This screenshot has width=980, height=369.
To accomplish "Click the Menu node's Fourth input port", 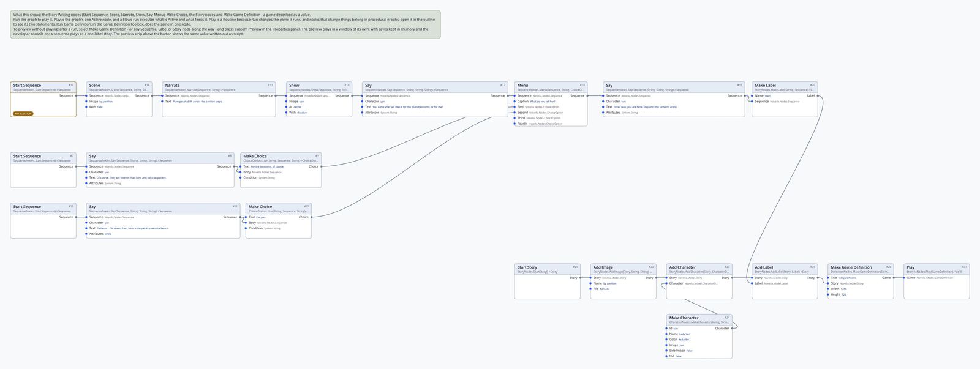I will click(515, 124).
